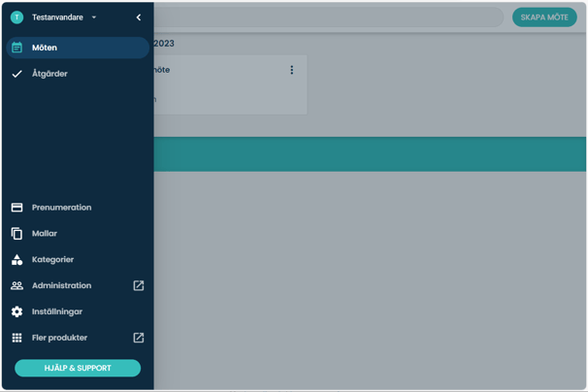Viewport: 588px width, 392px height.
Task: Open external link icon next to Administration
Action: [x=139, y=286]
